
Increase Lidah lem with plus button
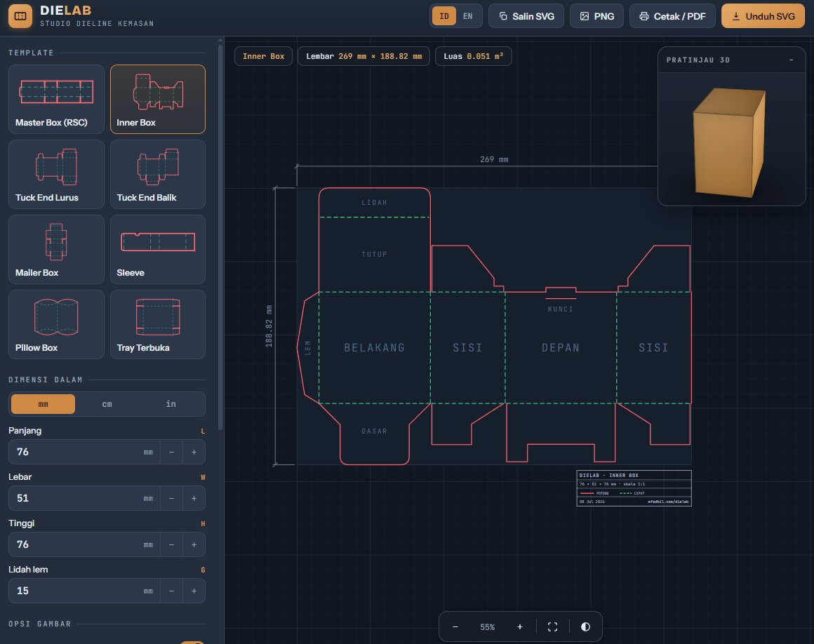click(x=194, y=591)
